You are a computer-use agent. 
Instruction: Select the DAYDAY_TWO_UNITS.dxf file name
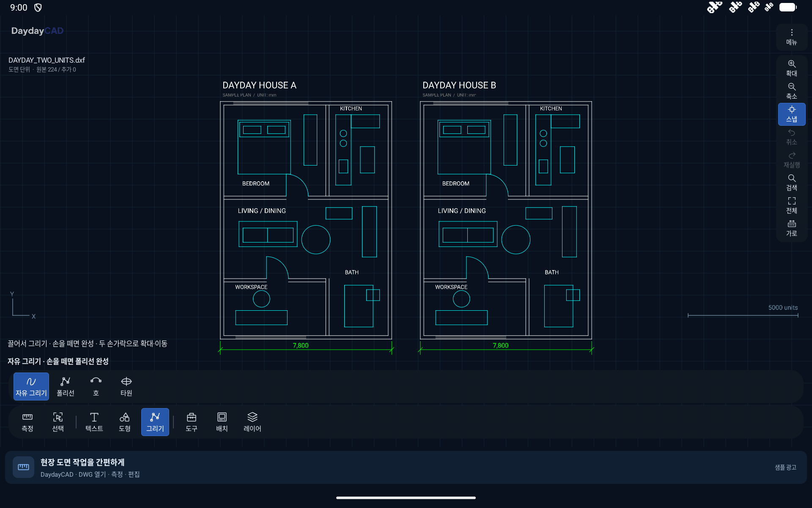tap(47, 60)
